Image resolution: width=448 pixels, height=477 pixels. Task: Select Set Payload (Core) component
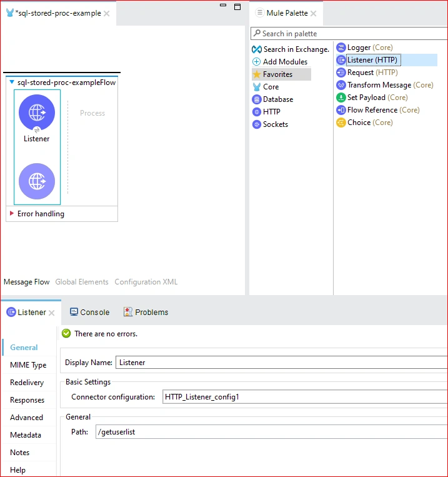[372, 98]
